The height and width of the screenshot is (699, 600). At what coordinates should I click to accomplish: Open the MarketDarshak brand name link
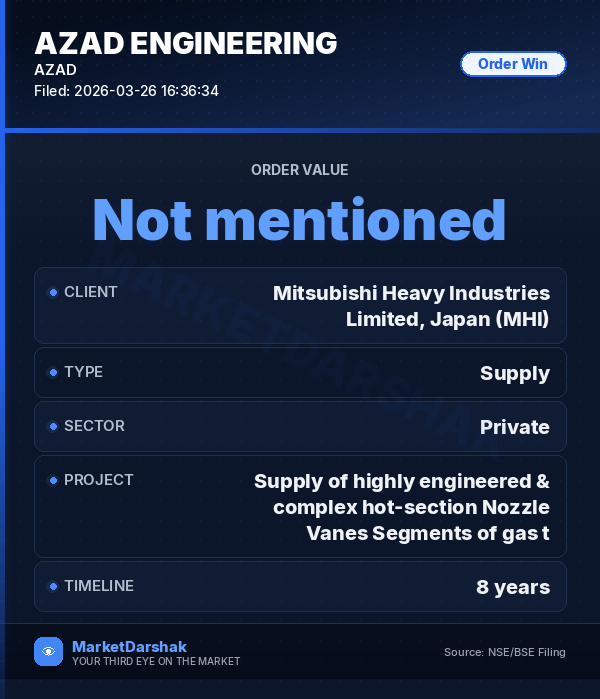129,646
